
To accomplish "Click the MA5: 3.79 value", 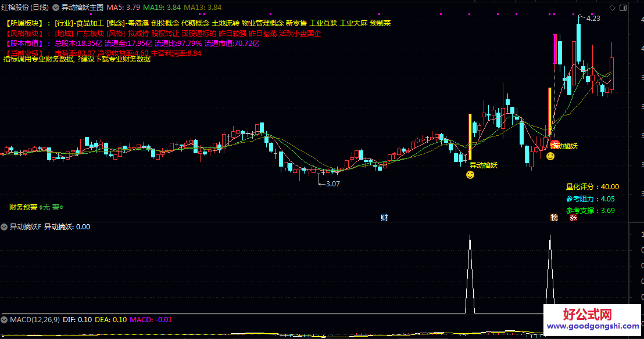I will pos(123,8).
